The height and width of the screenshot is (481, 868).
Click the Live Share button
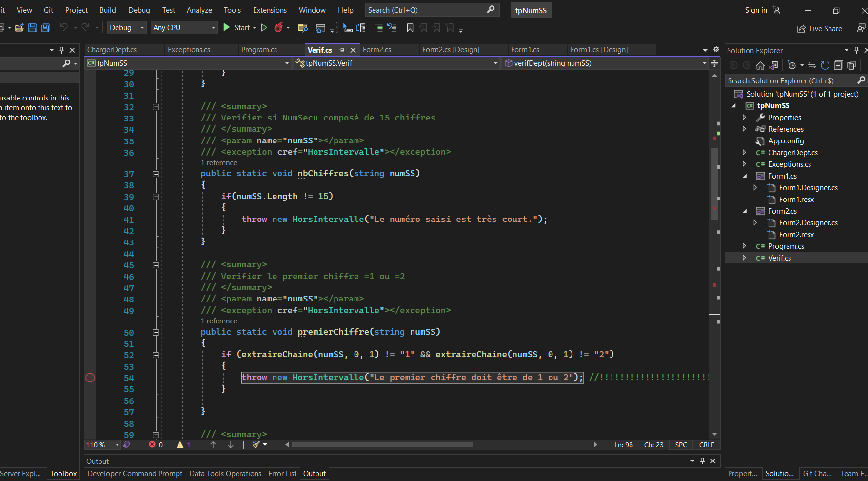(x=819, y=29)
